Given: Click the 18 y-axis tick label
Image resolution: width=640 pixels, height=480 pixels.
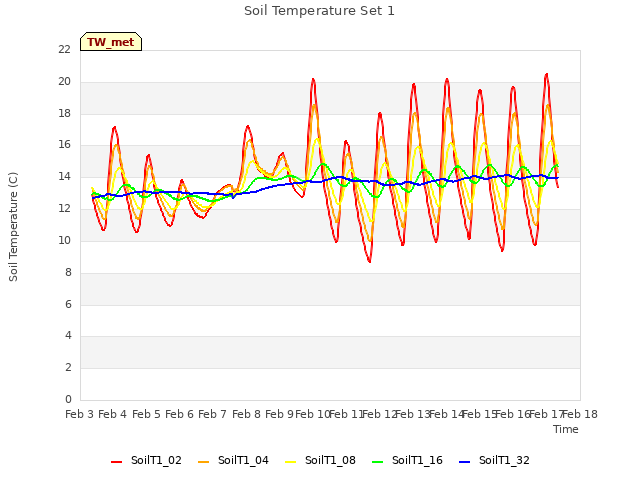Looking at the screenshot, I should click(x=64, y=113).
